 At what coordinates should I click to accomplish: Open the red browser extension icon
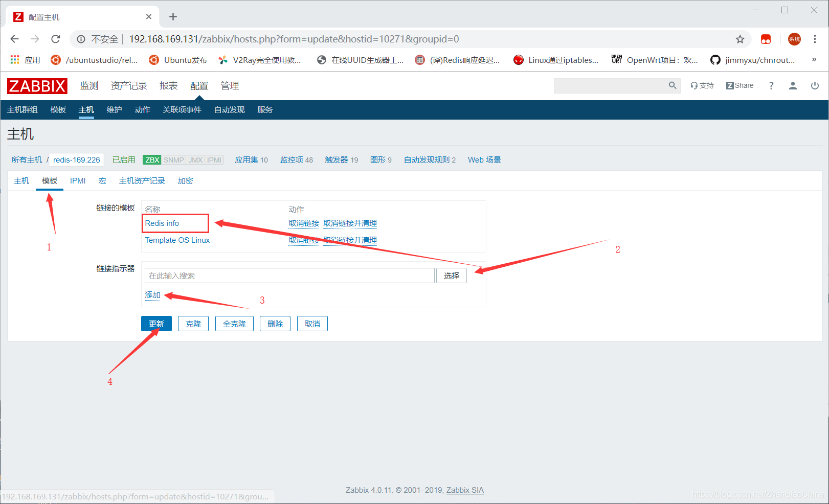766,39
